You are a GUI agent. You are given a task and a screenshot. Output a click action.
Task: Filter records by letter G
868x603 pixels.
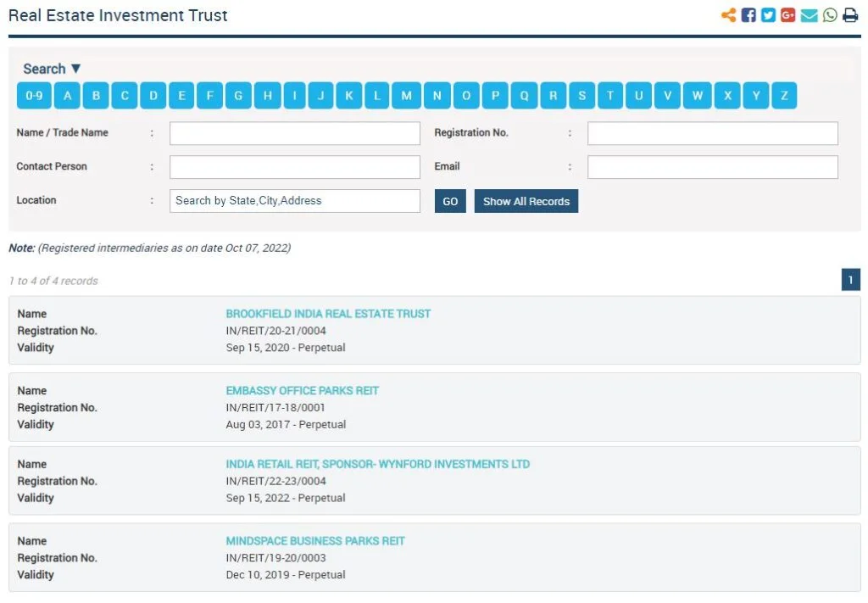coord(238,95)
